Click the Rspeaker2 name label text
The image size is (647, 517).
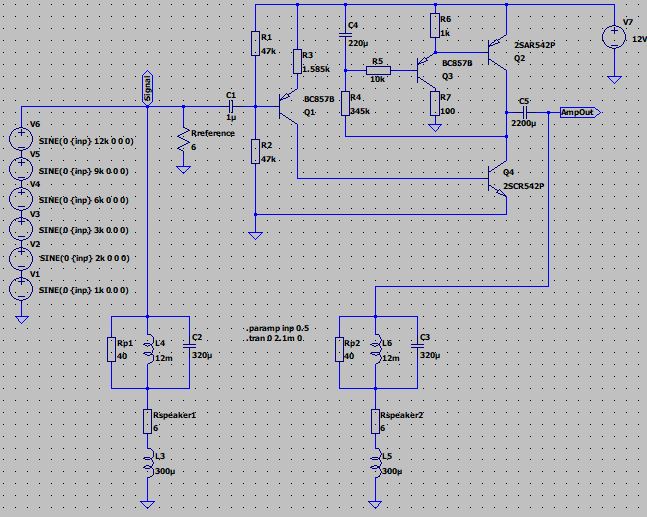[402, 415]
